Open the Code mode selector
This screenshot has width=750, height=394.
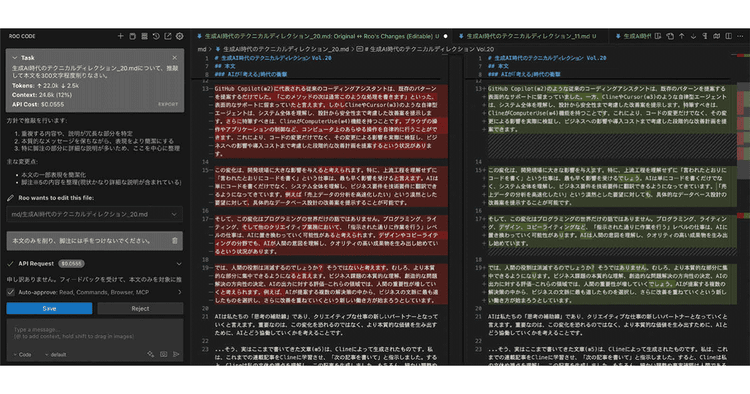(22, 355)
